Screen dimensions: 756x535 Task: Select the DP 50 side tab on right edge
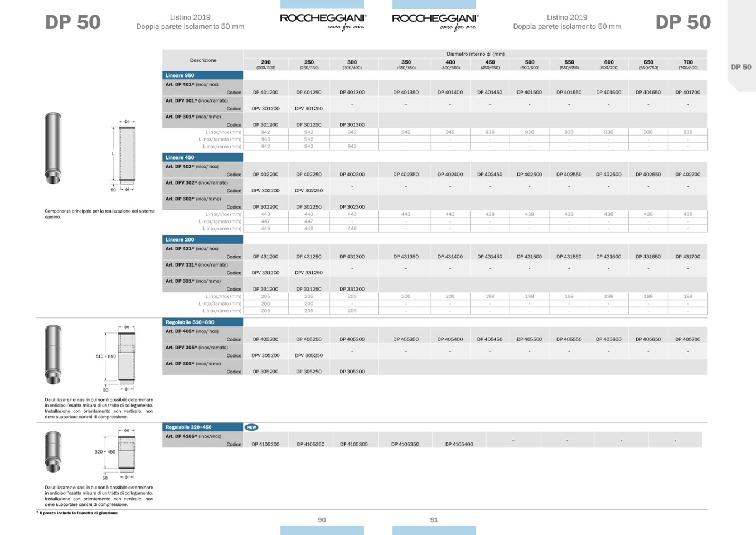[741, 67]
